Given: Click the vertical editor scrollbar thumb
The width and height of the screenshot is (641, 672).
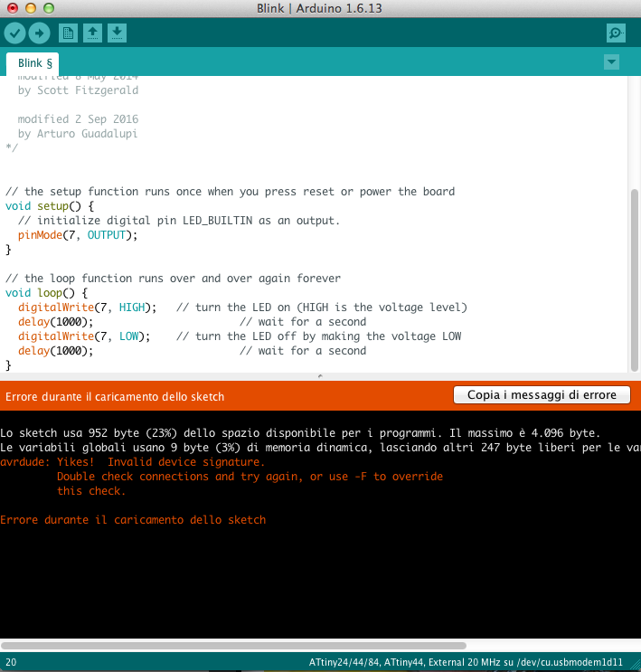Looking at the screenshot, I should pos(635,279).
